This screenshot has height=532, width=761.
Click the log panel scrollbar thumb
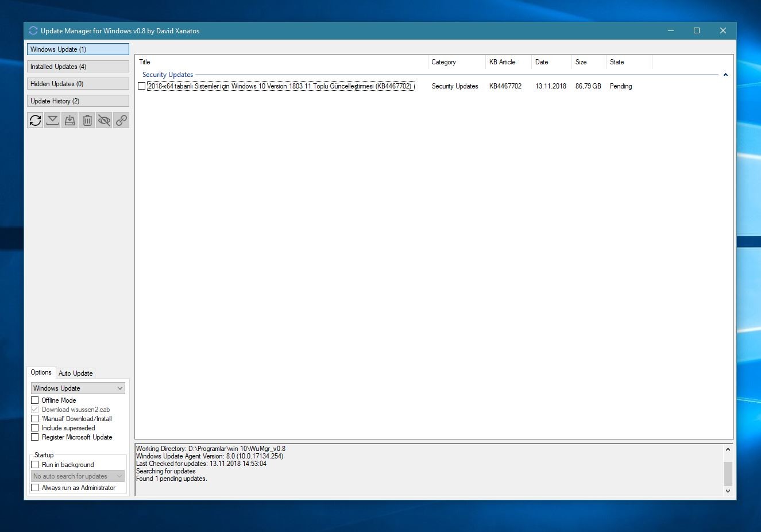click(x=728, y=474)
